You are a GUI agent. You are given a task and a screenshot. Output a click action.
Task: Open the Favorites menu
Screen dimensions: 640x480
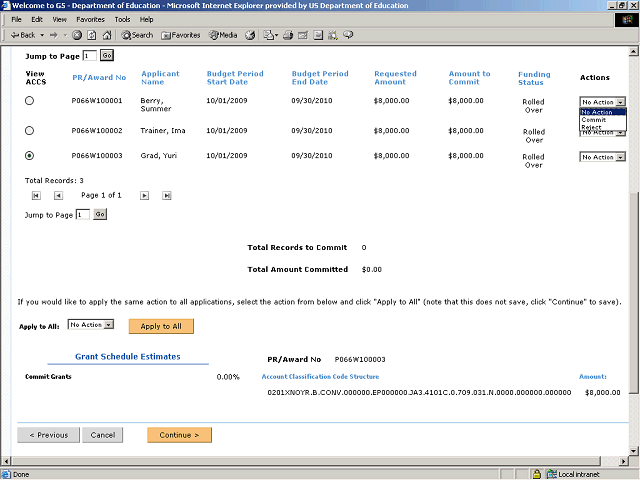coord(90,20)
